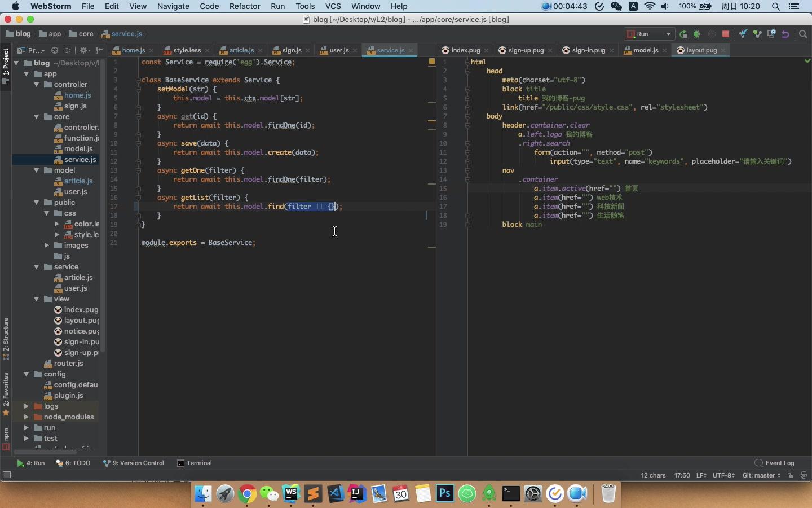The height and width of the screenshot is (508, 812).
Task: Click core breadcrumb in navigation bar
Action: [x=81, y=34]
